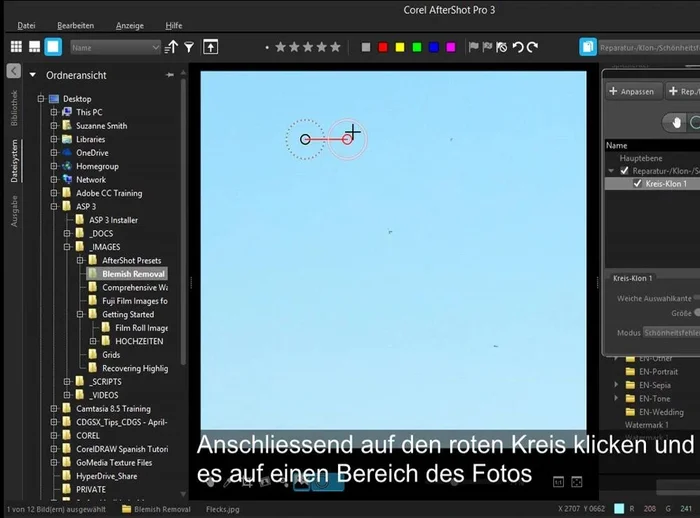The width and height of the screenshot is (700, 518).
Task: Select the Kreis-Klon 1 layer row
Action: (x=652, y=184)
